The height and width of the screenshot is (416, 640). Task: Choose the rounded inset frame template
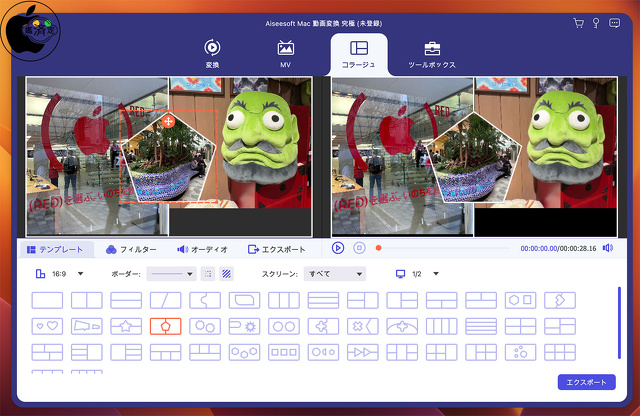pos(244,300)
